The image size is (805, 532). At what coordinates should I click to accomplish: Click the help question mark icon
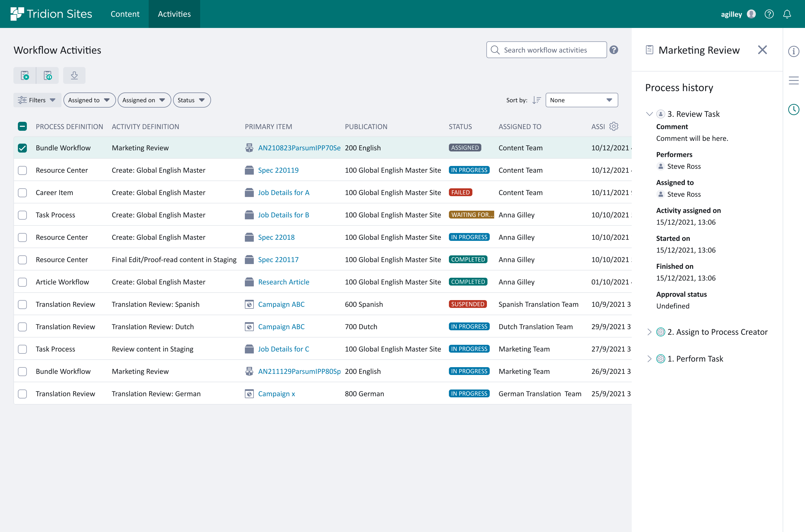click(x=769, y=14)
